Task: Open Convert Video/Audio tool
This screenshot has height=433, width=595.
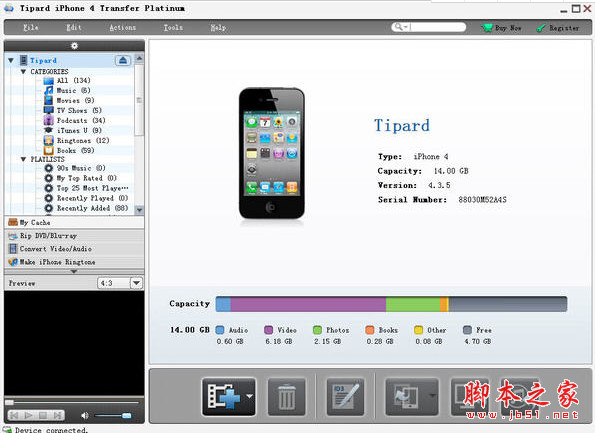Action: tap(74, 249)
